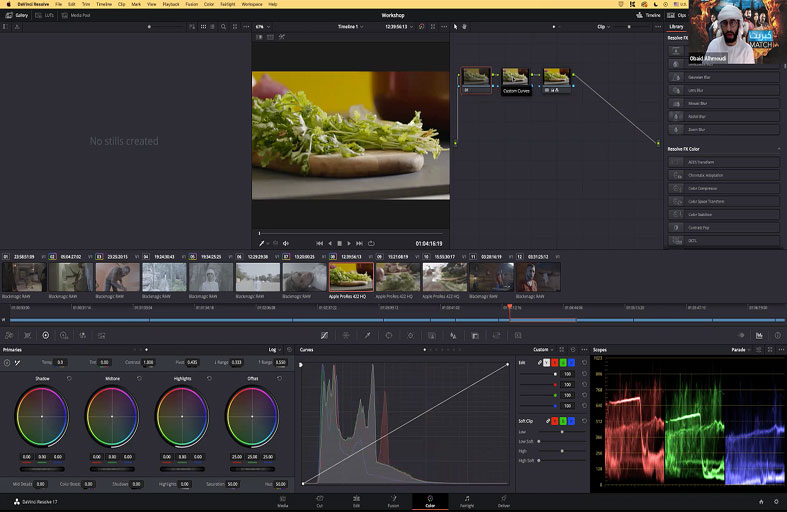Click the loop playback icon

tap(371, 243)
